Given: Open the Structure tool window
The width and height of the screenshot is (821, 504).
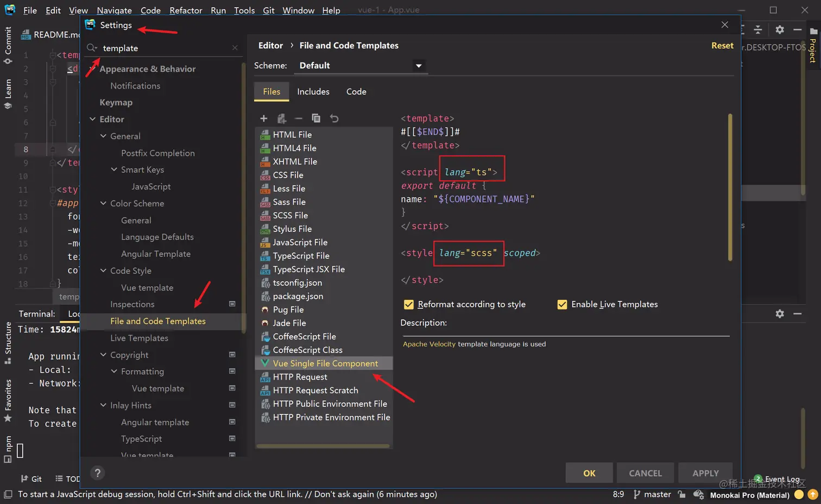Looking at the screenshot, I should tap(8, 343).
